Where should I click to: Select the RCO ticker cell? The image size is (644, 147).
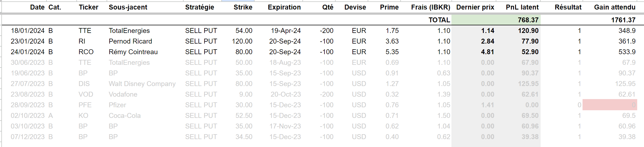click(86, 52)
